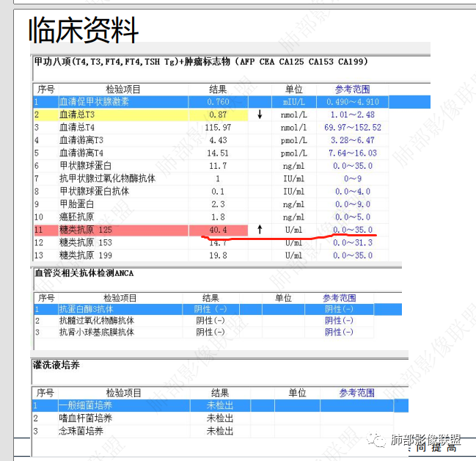Click unit mIU/L in first row
The image size is (476, 461).
pyautogui.click(x=294, y=102)
